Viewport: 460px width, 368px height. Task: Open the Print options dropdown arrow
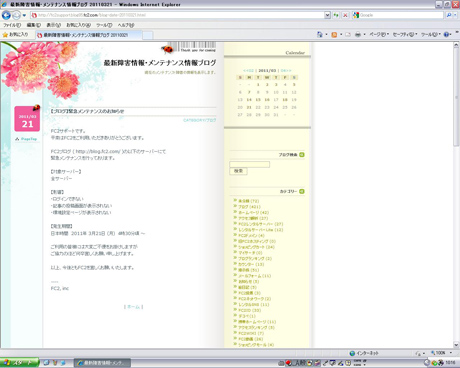(x=364, y=34)
